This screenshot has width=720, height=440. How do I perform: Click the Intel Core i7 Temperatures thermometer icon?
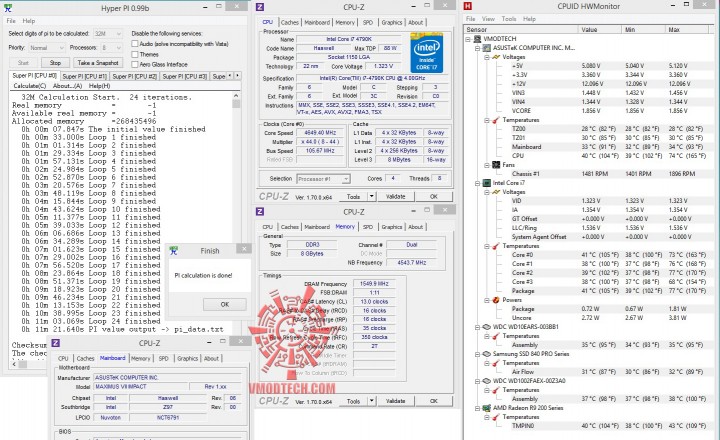[496, 246]
